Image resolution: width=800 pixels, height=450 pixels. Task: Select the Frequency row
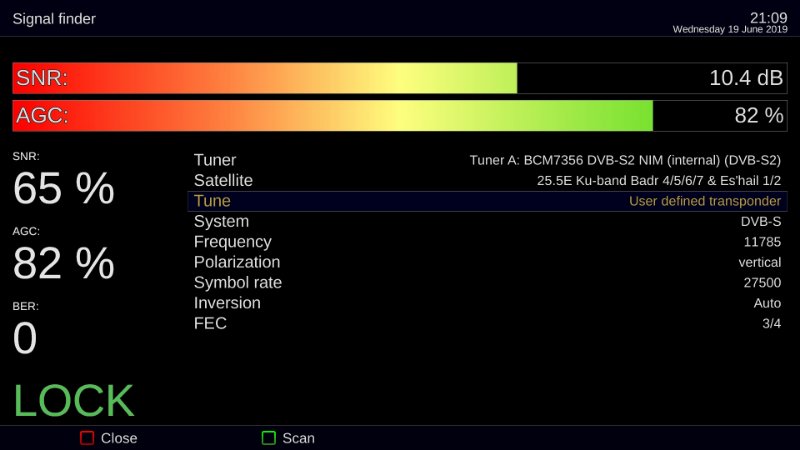point(487,242)
